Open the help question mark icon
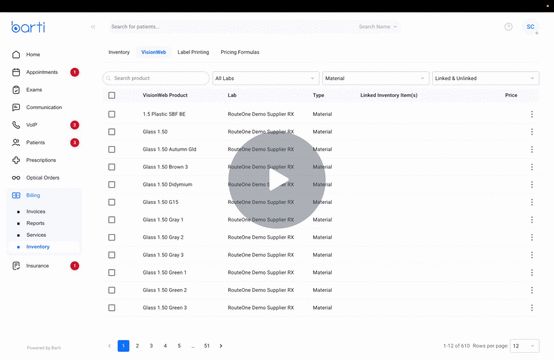554x360 pixels. tap(508, 27)
